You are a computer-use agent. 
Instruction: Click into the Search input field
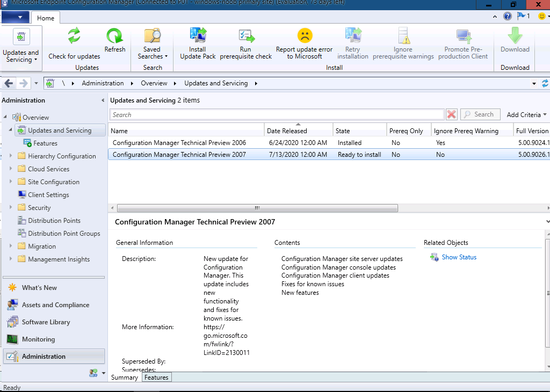(x=277, y=115)
